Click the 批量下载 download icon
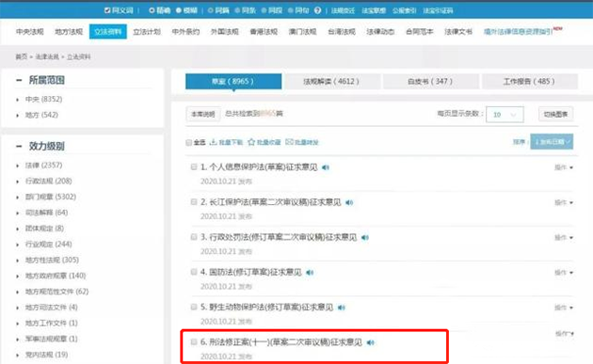593x364 pixels. [213, 142]
